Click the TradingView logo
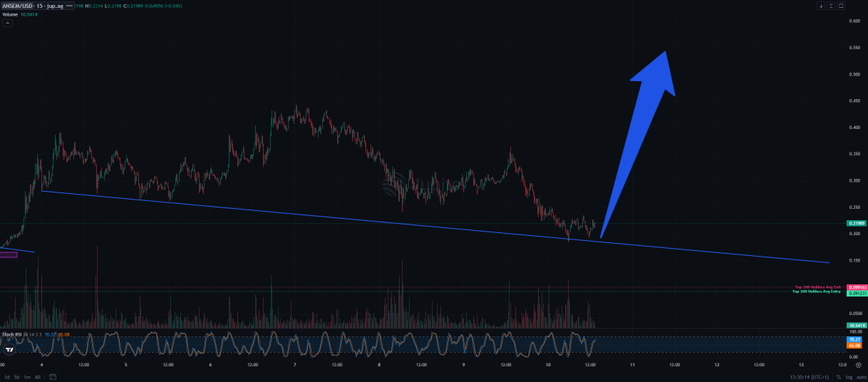 point(9,349)
